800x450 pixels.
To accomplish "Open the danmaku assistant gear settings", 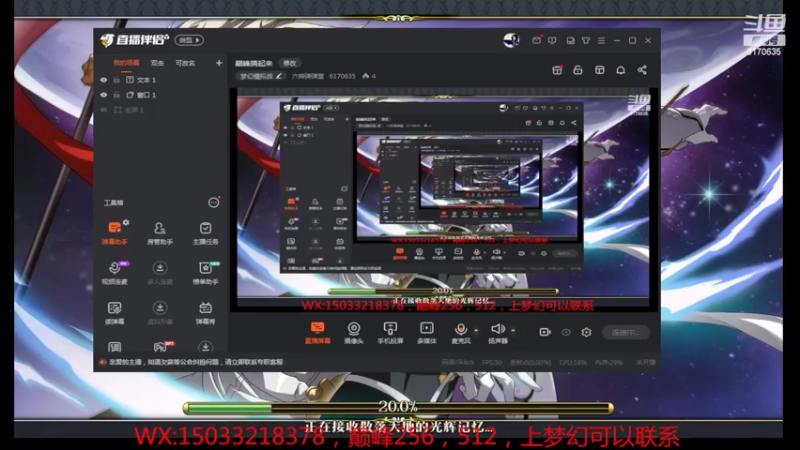I will 126,222.
